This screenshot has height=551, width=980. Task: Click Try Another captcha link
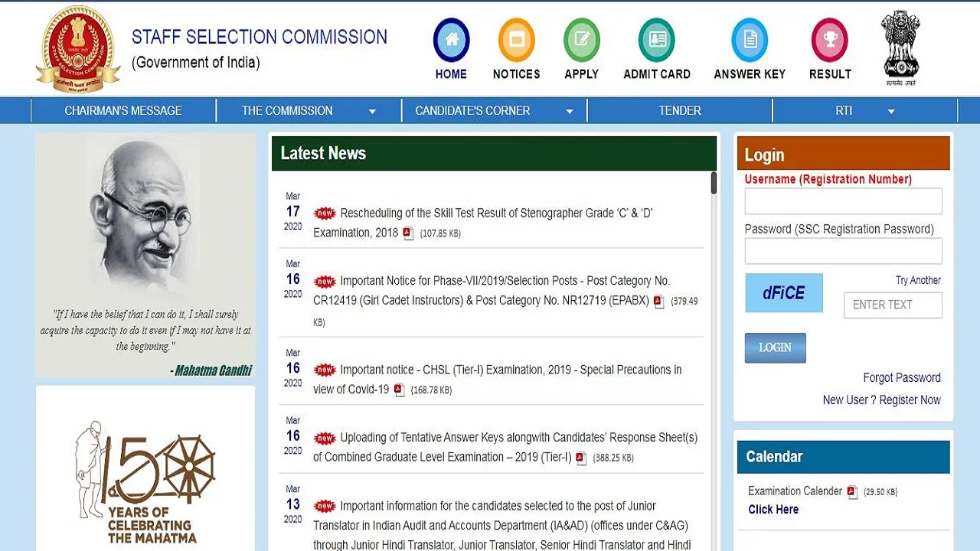point(918,280)
